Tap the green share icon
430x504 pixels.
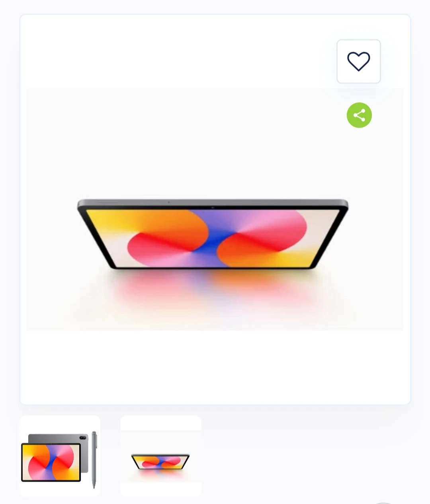(359, 115)
